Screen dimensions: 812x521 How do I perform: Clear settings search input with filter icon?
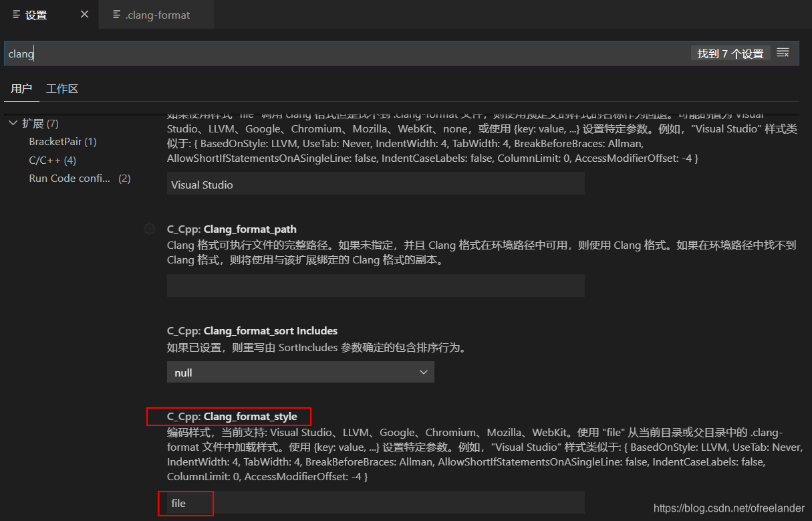(783, 53)
